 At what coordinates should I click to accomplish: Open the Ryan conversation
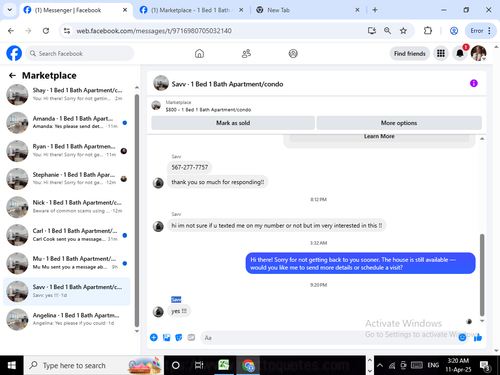pyautogui.click(x=67, y=151)
